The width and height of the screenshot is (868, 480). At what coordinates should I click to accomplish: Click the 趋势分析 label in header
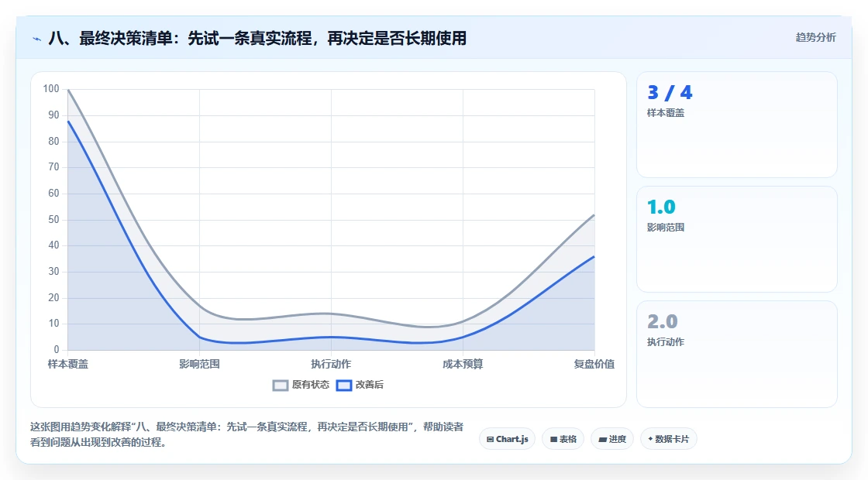[815, 38]
